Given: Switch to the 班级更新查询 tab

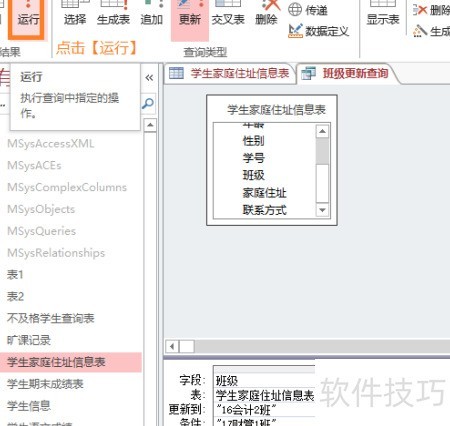Looking at the screenshot, I should 346,73.
